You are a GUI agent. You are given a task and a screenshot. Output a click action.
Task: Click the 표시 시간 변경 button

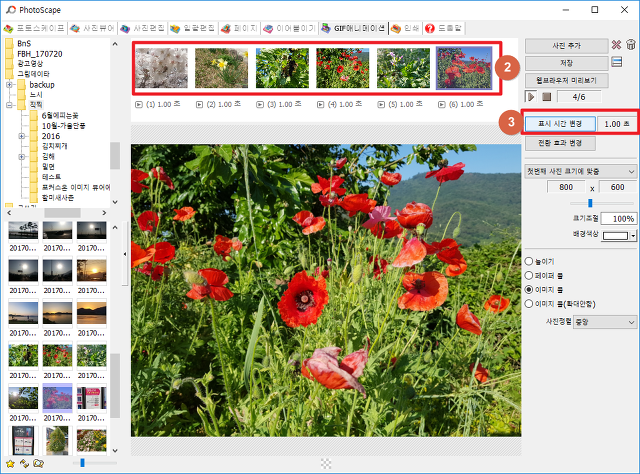(560, 124)
